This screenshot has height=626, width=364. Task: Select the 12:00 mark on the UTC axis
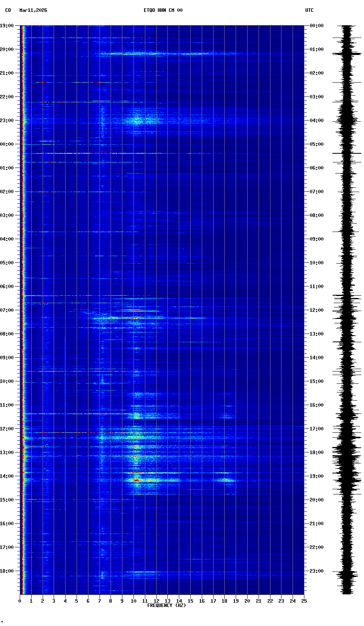316,310
